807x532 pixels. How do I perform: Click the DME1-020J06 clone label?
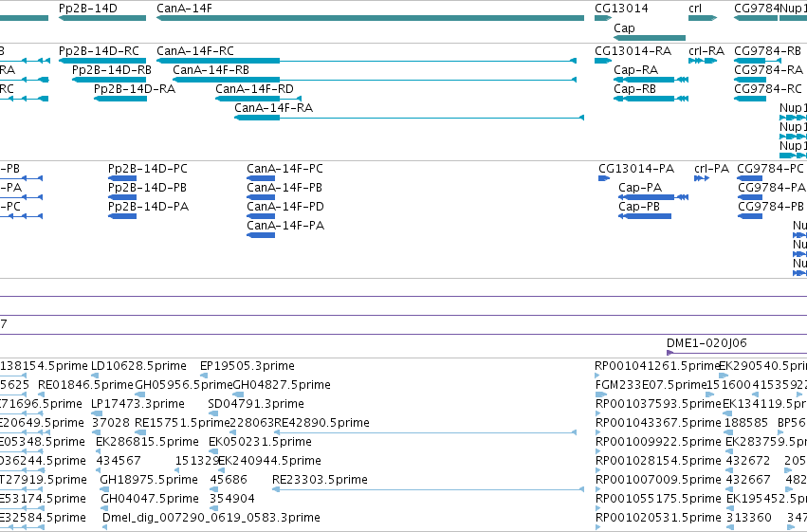click(x=706, y=343)
